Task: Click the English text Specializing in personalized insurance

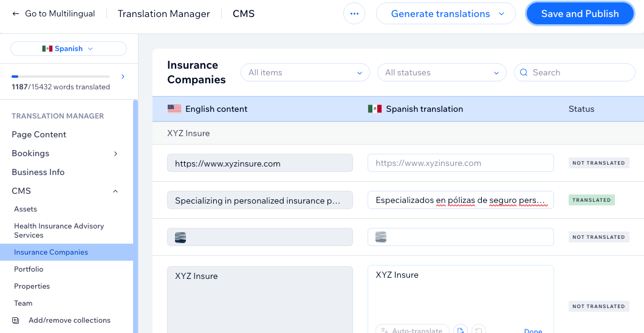Action: tap(260, 200)
